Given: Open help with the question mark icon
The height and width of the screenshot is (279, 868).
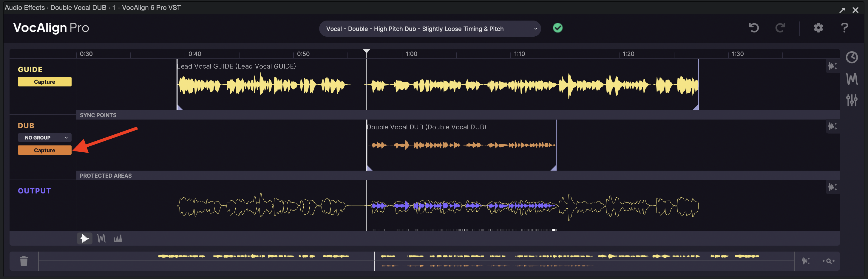Looking at the screenshot, I should [x=845, y=28].
